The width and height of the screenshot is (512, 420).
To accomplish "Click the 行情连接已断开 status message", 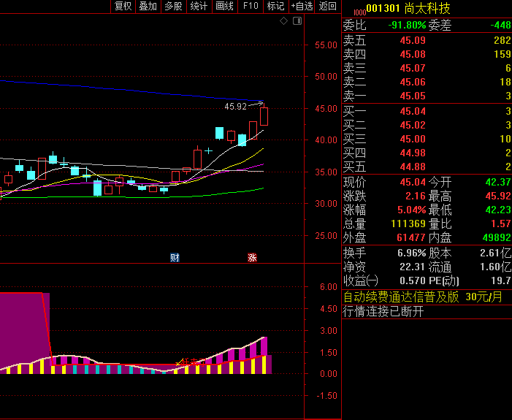I will tap(383, 312).
